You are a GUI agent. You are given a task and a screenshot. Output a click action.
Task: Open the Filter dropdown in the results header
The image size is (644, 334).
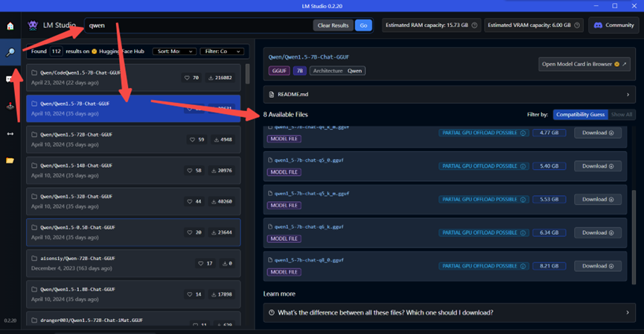click(222, 51)
